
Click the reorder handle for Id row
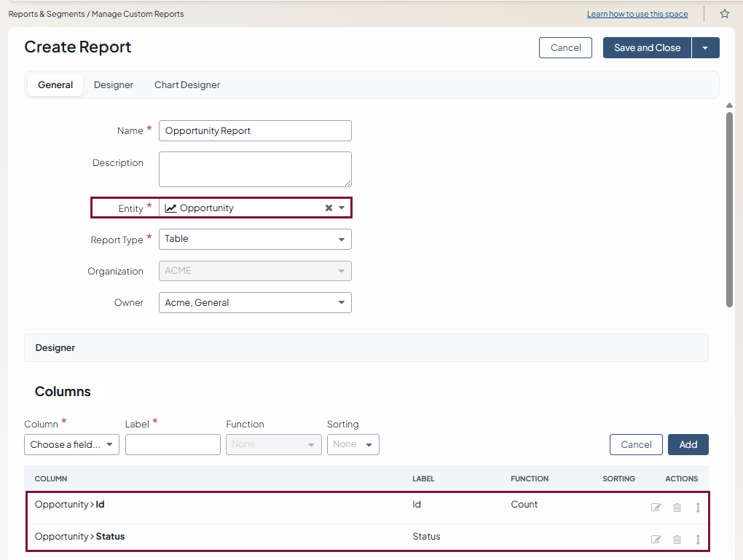(698, 508)
